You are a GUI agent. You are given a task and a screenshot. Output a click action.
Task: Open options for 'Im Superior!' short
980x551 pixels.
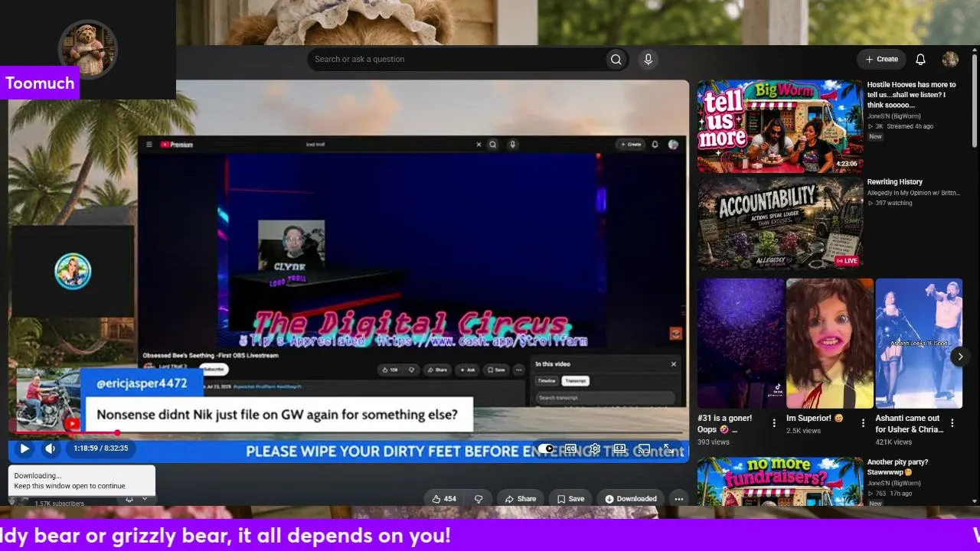pos(863,422)
